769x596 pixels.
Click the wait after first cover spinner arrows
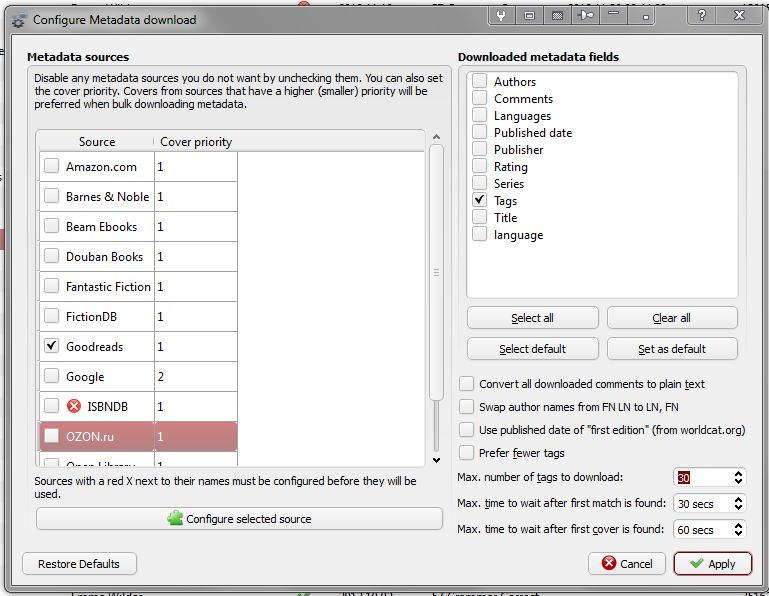738,529
